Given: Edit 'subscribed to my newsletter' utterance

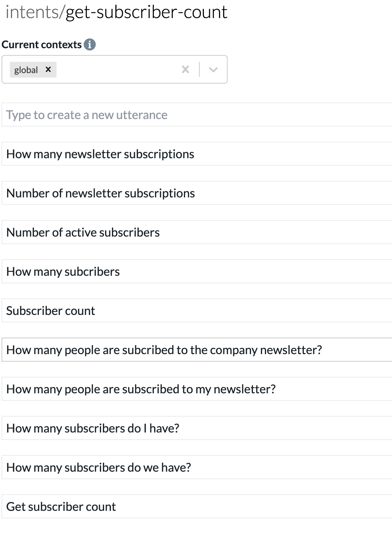Looking at the screenshot, I should click(x=197, y=389).
